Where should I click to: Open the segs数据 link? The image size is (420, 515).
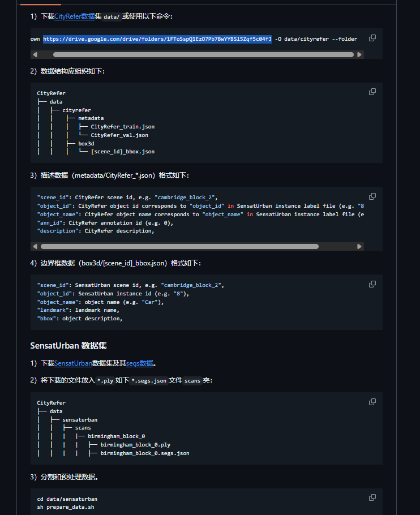(x=140, y=363)
